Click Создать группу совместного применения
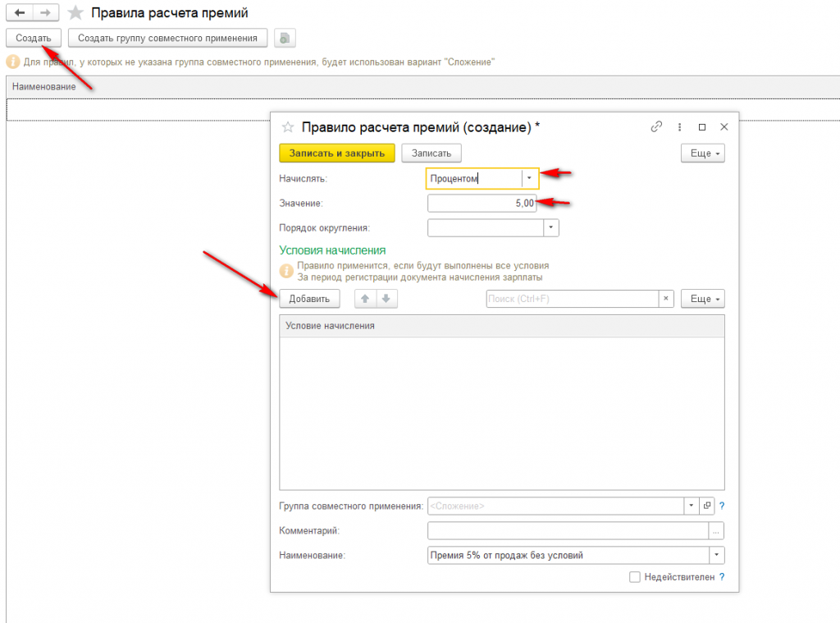The width and height of the screenshot is (840, 623). (x=167, y=38)
